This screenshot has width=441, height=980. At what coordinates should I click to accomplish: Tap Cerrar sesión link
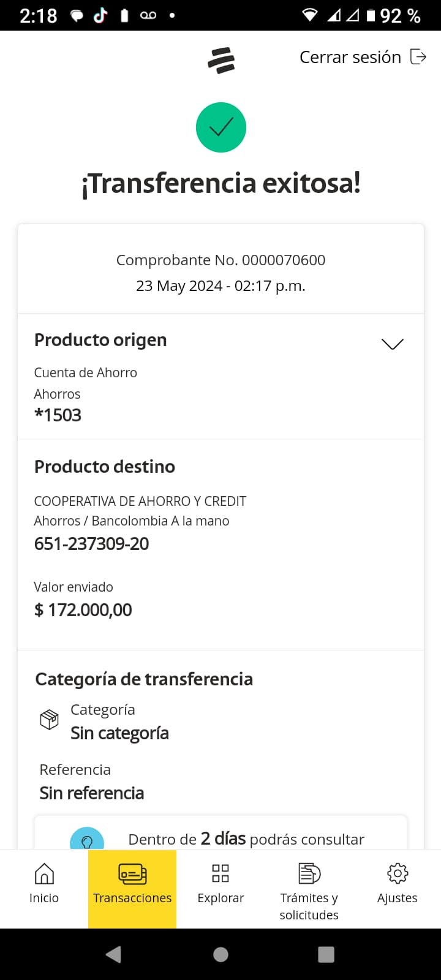[350, 57]
